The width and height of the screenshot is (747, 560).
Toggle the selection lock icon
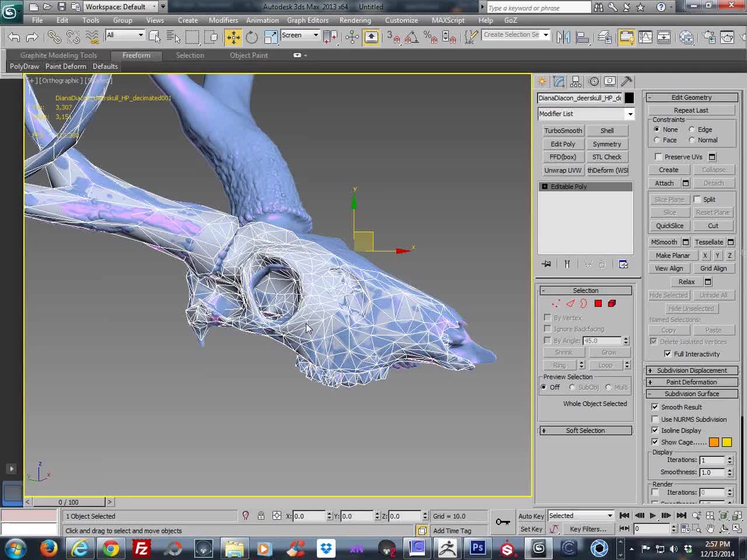261,516
